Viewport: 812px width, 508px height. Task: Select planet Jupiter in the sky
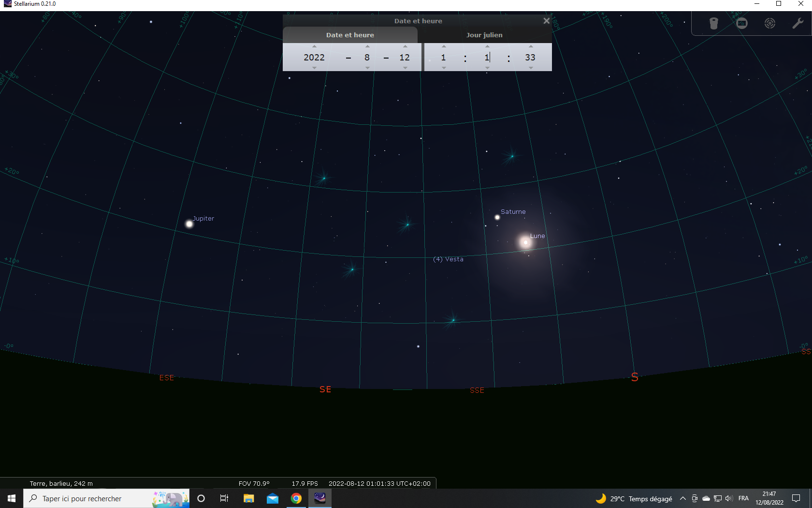(189, 224)
